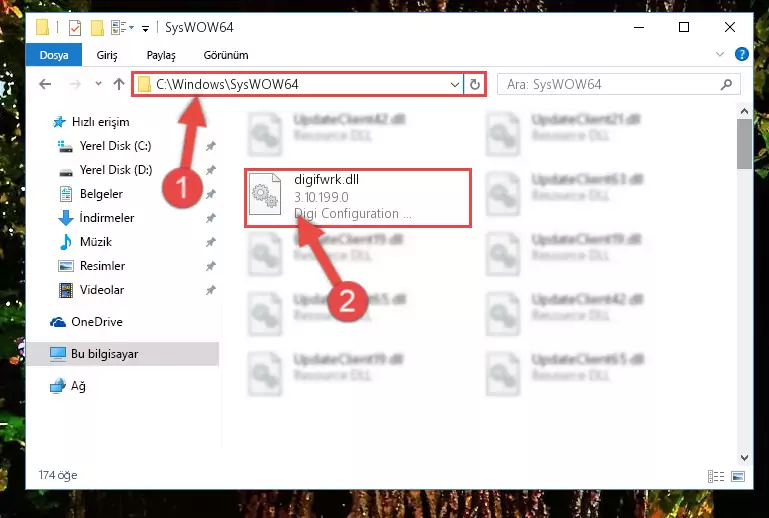Click pin icon beside Müzik
Screen dimensions: 769x518
tap(211, 242)
